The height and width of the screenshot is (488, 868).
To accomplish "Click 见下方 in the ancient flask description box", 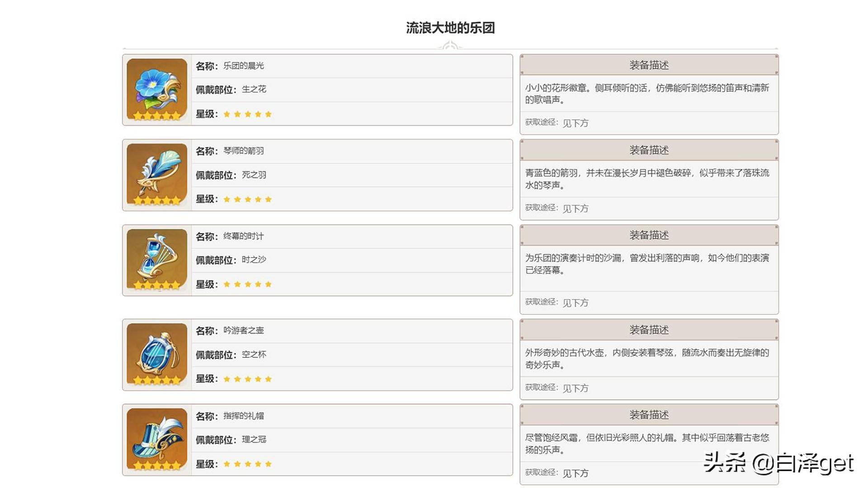I will point(576,389).
